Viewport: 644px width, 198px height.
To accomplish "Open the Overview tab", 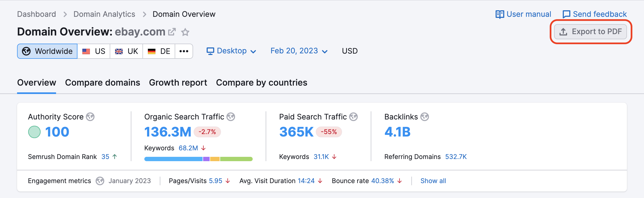I will [x=37, y=83].
